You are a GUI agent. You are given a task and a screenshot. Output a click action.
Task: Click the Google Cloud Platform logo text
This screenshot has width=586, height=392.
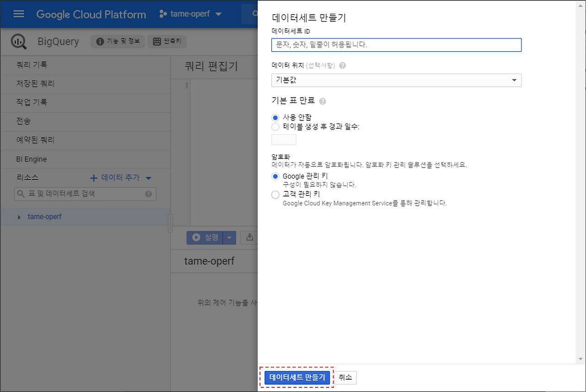point(91,14)
